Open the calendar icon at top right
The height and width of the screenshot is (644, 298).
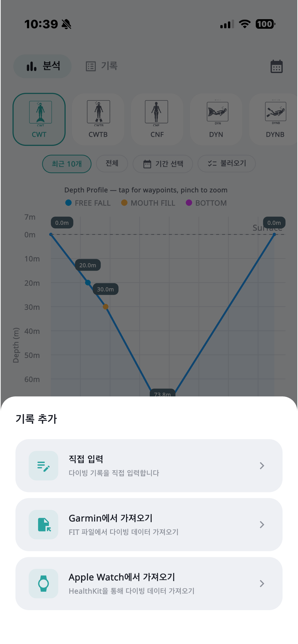pos(276,67)
